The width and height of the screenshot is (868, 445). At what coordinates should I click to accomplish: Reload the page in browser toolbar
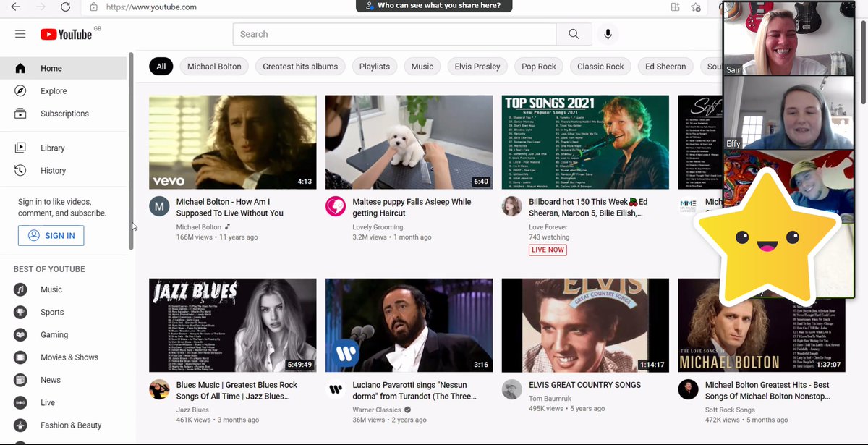65,7
